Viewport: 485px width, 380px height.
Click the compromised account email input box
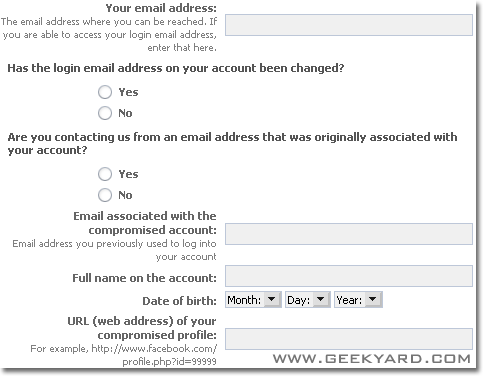349,234
